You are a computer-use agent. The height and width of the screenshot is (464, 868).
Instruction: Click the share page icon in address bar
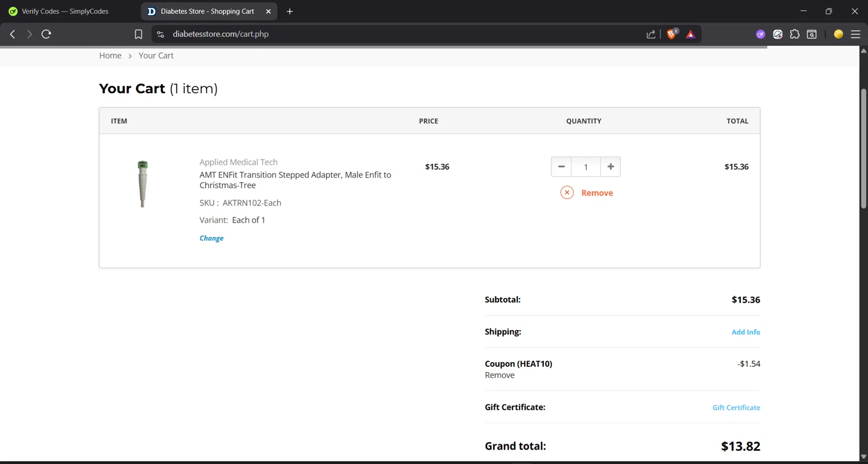[x=651, y=34]
